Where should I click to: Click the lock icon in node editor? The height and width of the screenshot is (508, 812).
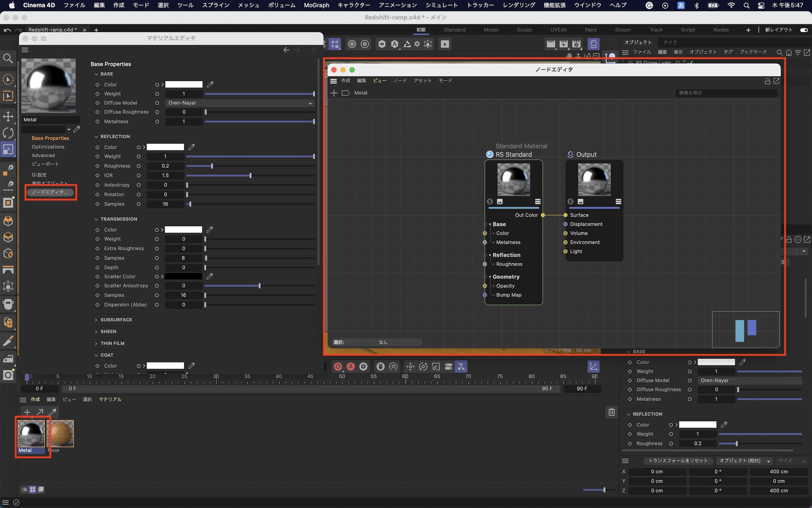click(767, 81)
